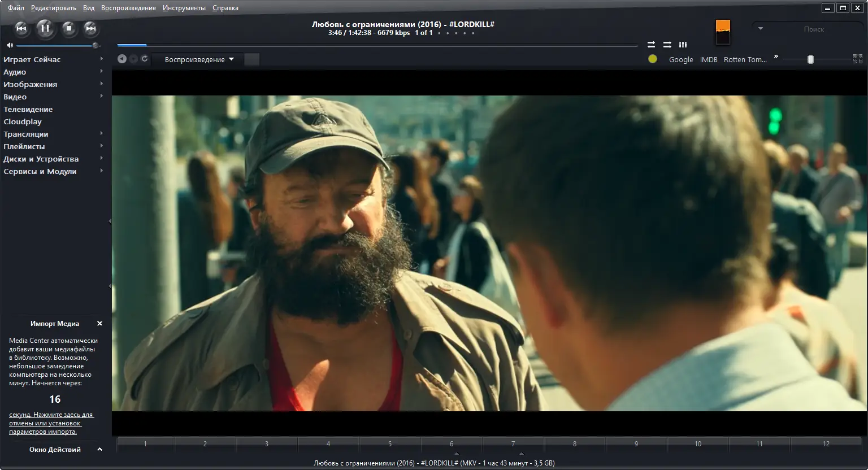
Task: Click the volume slider handle
Action: pos(96,45)
